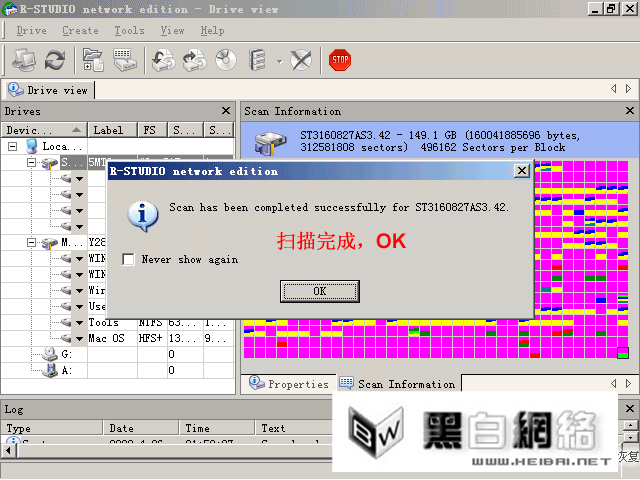Click OK in the scan completed dialog
The image size is (640, 480).
click(x=320, y=291)
